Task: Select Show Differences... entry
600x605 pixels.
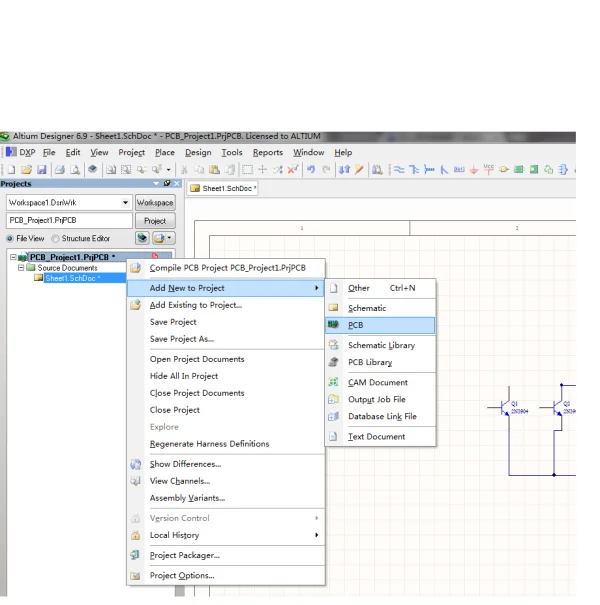Action: pos(226,464)
